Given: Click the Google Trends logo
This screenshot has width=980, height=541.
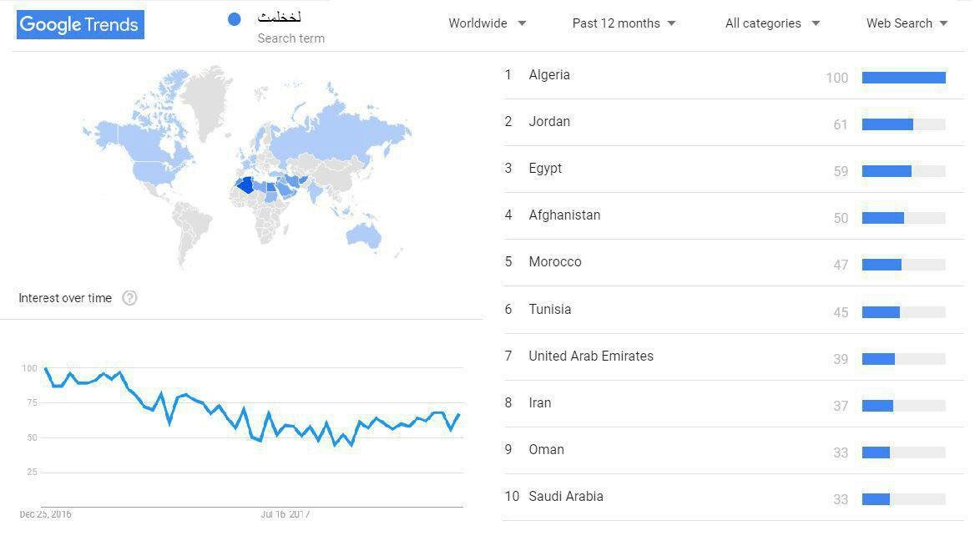Looking at the screenshot, I should click(x=80, y=24).
